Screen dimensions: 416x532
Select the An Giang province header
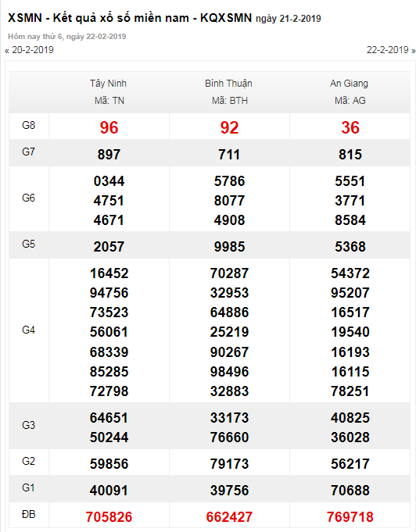point(349,84)
